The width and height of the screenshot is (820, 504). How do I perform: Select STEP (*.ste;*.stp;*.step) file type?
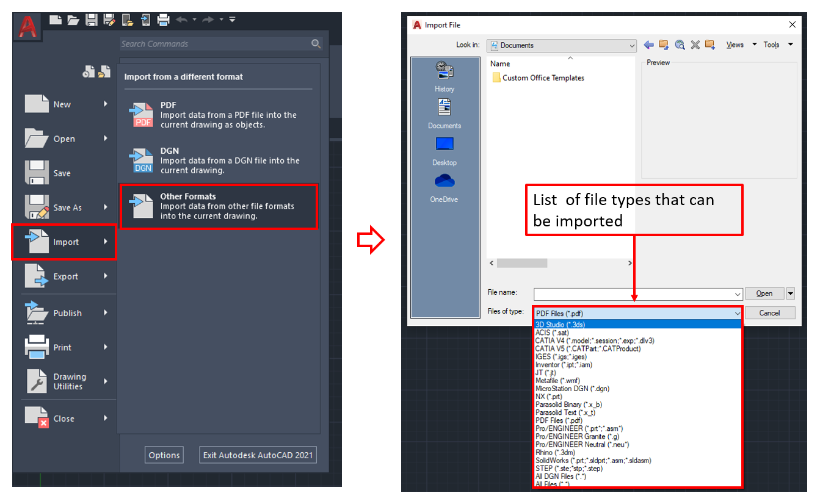(x=637, y=468)
